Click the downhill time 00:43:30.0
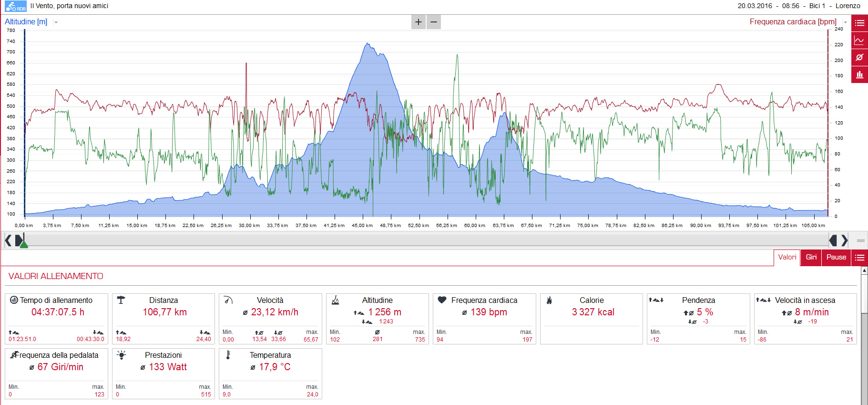The image size is (868, 405). (91, 340)
